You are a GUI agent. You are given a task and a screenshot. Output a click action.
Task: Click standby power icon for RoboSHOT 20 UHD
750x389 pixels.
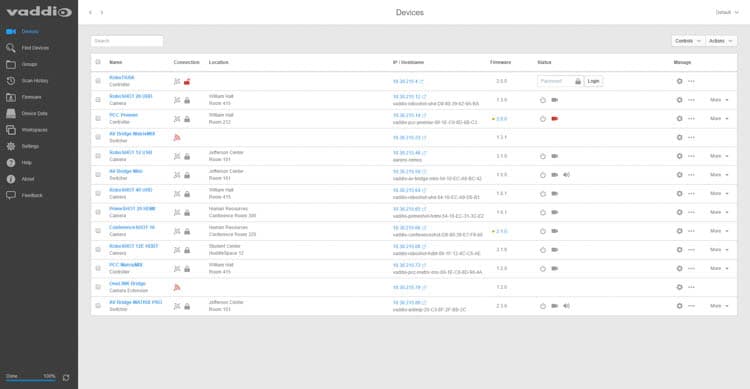pyautogui.click(x=543, y=100)
